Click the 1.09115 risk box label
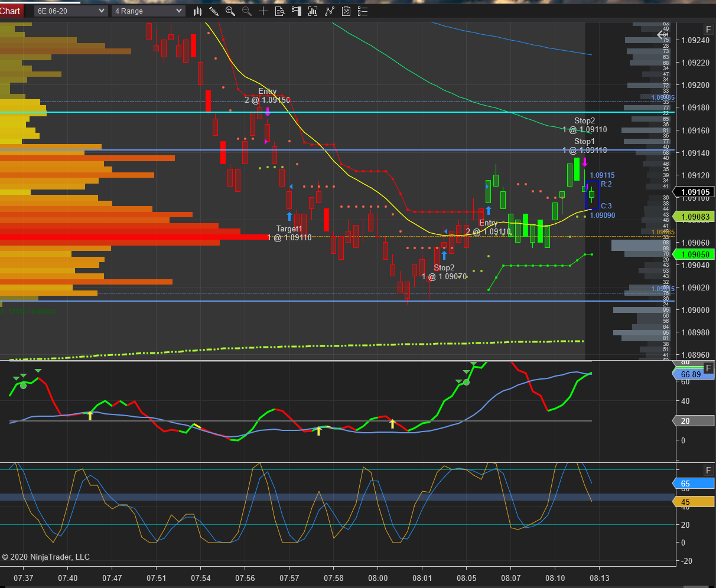This screenshot has height=588, width=716. coord(602,175)
